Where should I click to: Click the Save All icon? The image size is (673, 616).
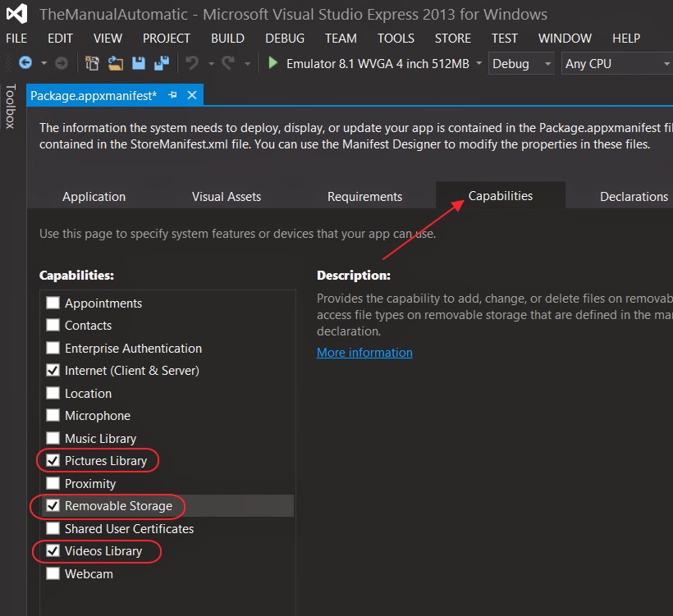(x=162, y=63)
